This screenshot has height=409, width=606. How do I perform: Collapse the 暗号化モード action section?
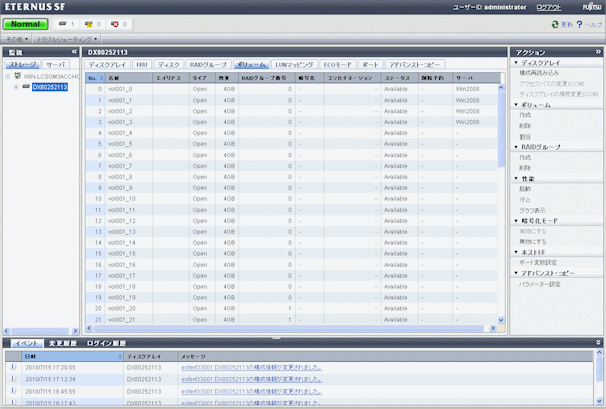click(516, 221)
